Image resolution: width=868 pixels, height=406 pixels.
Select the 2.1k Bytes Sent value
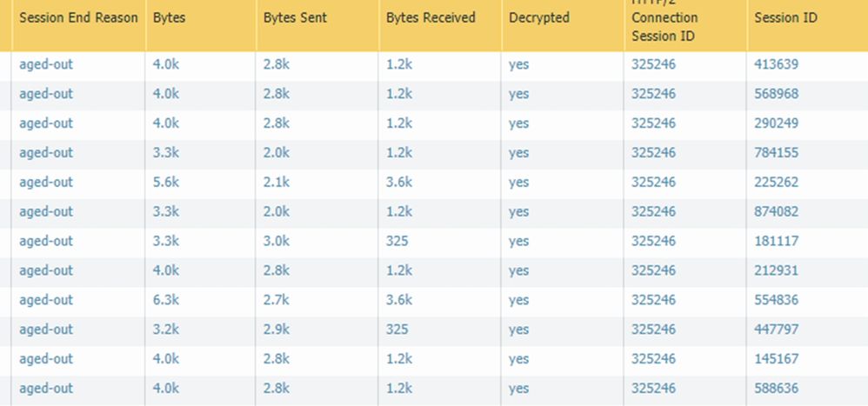(x=277, y=183)
